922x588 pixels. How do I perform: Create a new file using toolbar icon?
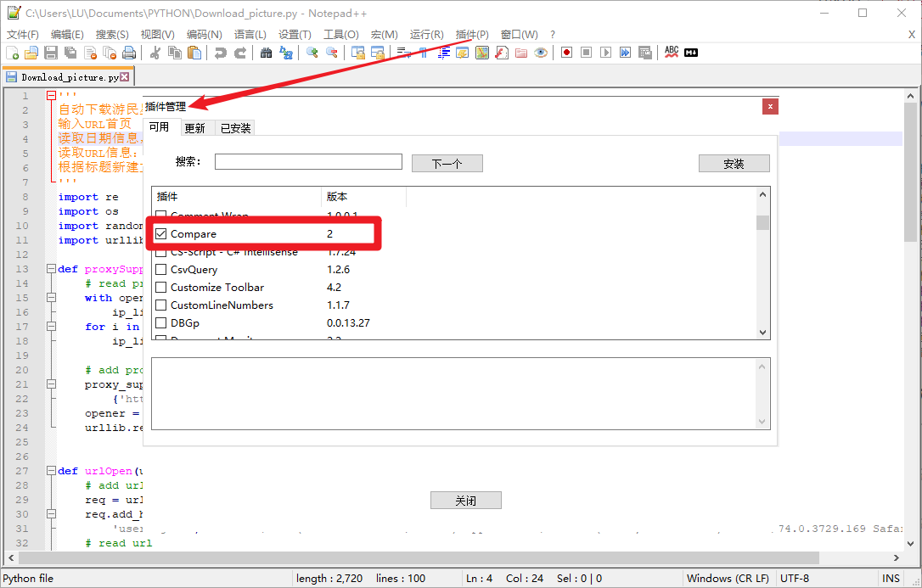[13, 53]
